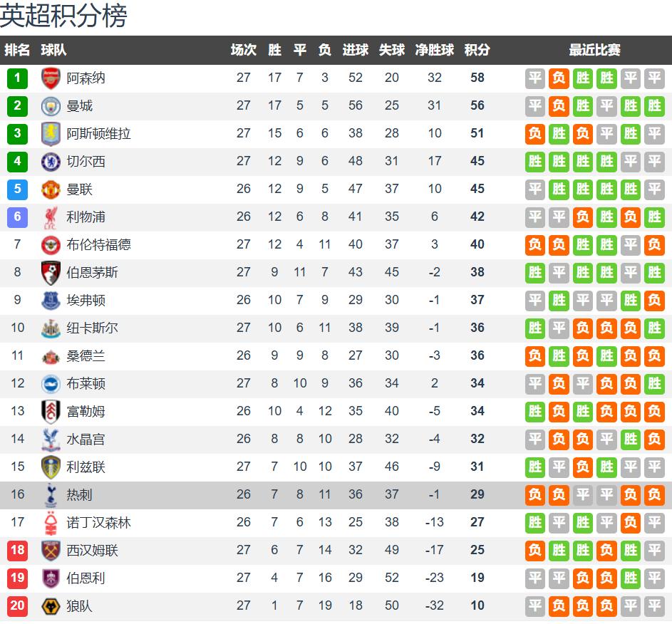Click the rank 1 green badge

tap(17, 78)
